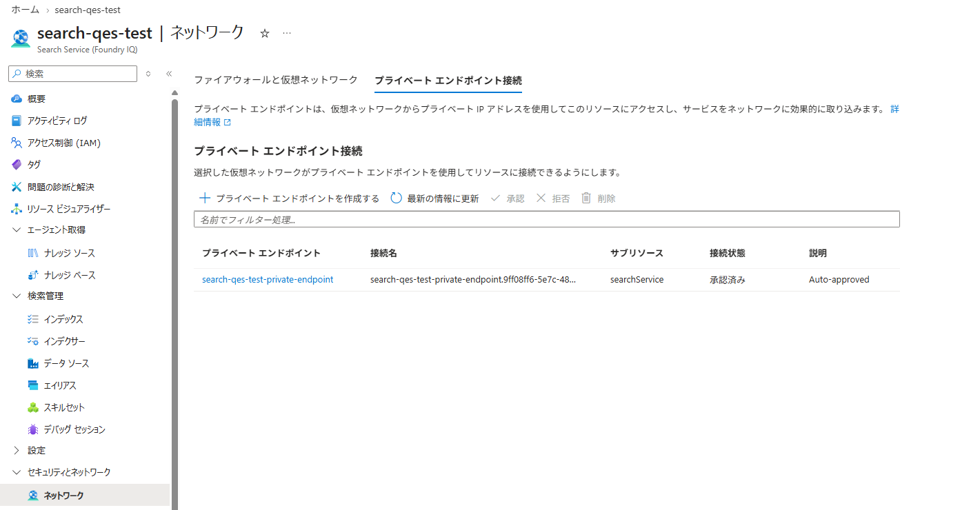
Task: Open search-qes-test-private-endpoint link
Action: pyautogui.click(x=268, y=280)
